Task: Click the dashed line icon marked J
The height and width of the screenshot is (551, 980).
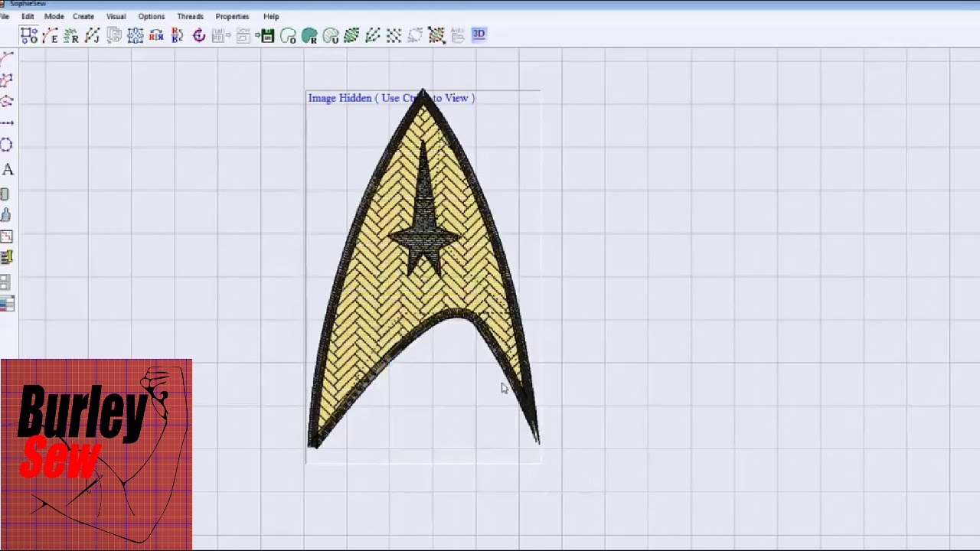Action: pos(93,35)
